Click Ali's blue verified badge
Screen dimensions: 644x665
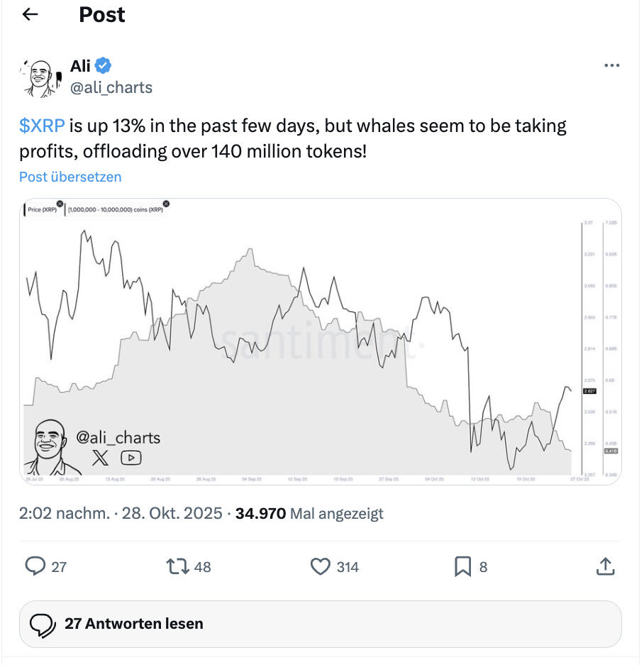click(x=101, y=65)
